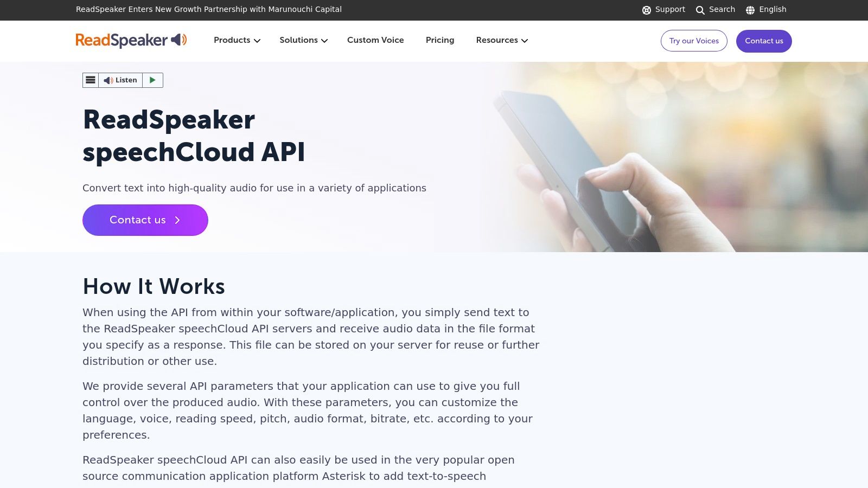The width and height of the screenshot is (868, 488).
Task: Expand the Solutions dropdown menu
Action: (304, 40)
